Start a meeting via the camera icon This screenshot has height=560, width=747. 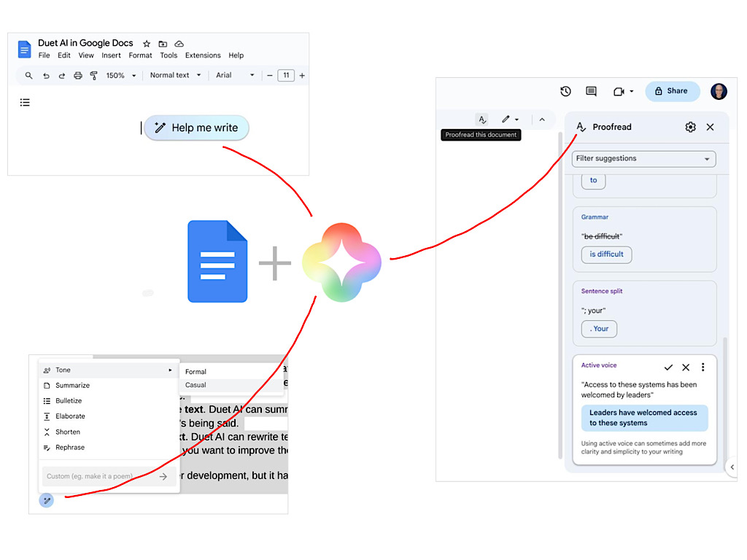617,91
